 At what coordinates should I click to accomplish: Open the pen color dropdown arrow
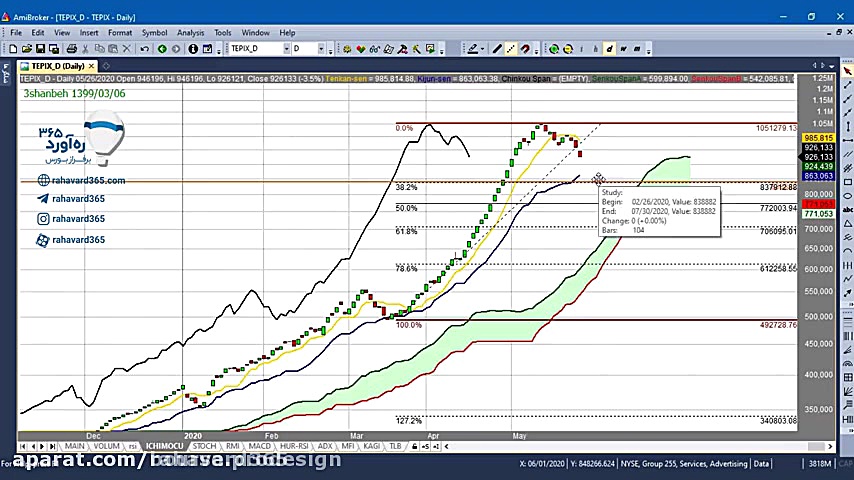[483, 50]
